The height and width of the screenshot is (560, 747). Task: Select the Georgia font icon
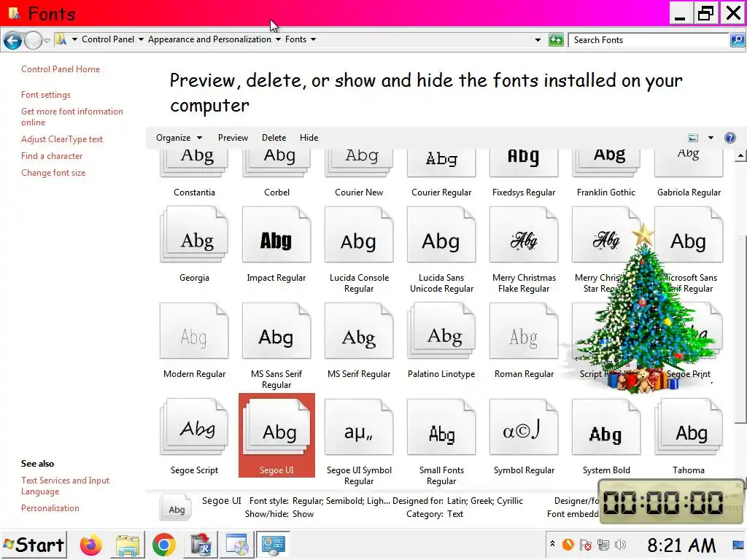pyautogui.click(x=194, y=234)
